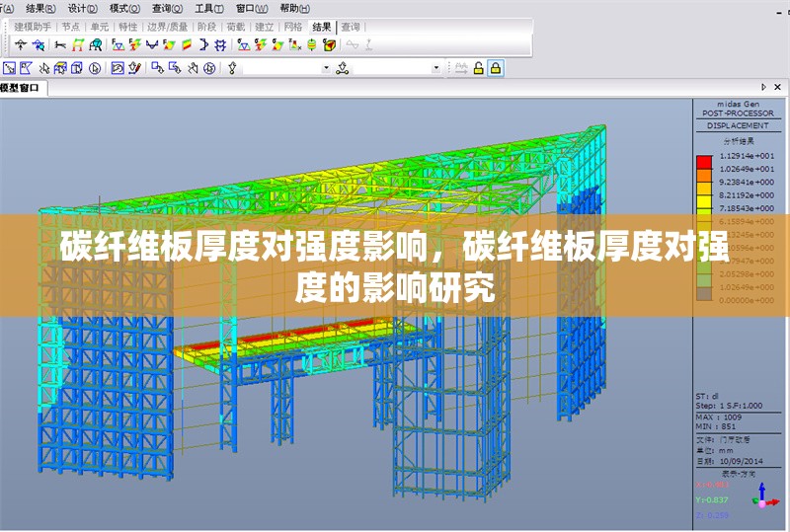
Task: Switch to the 荷载 ribbon tab
Action: click(x=236, y=27)
